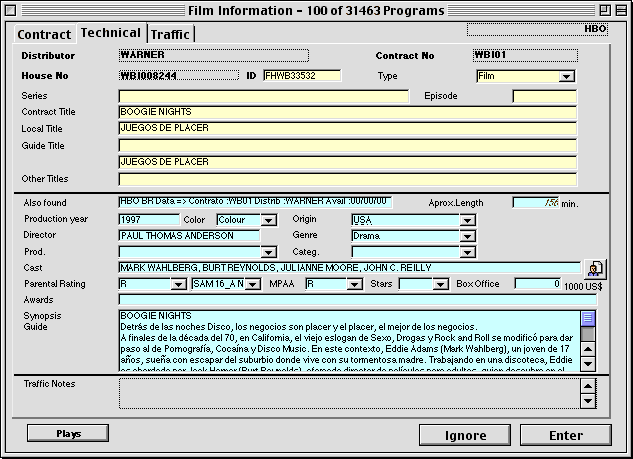
Task: Click the Box Office value field
Action: (538, 284)
